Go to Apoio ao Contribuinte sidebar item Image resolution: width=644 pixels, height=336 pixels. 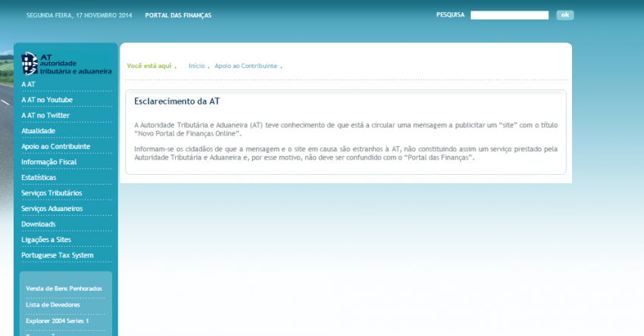[x=55, y=146]
